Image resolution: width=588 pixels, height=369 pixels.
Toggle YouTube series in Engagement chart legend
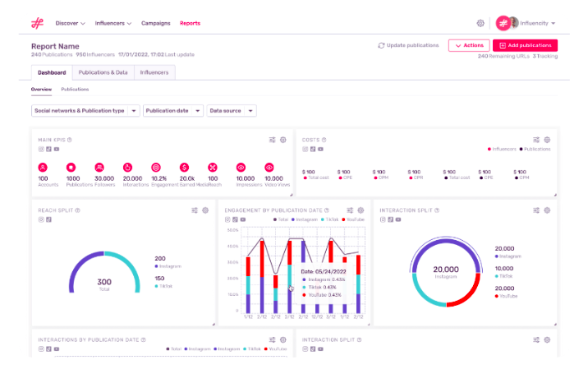pyautogui.click(x=351, y=219)
